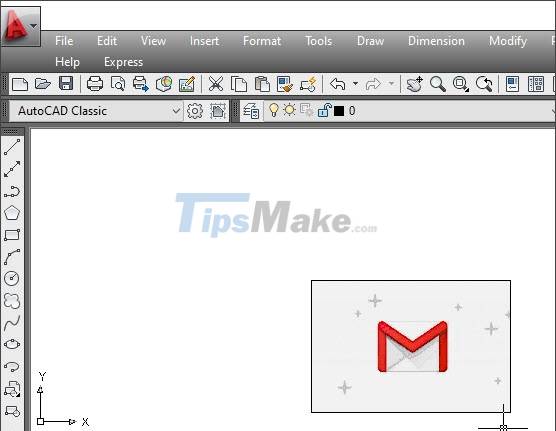556x431 pixels.
Task: Open the Properties palette icon
Action: pos(512,84)
